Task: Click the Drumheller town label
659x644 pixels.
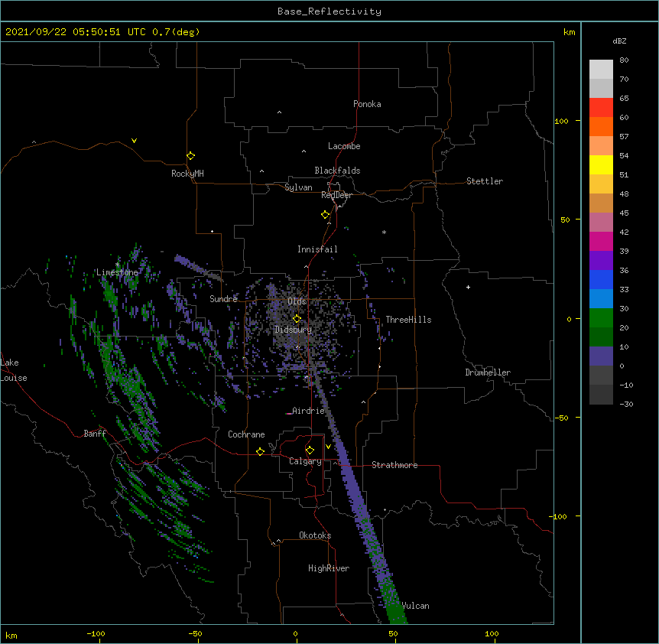Action: tap(488, 372)
